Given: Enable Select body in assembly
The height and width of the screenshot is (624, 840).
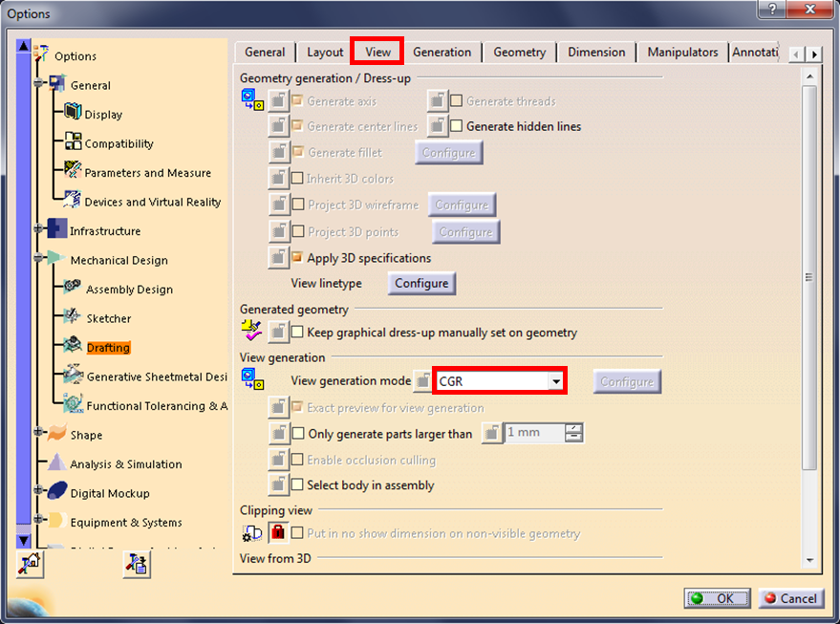Looking at the screenshot, I should [298, 484].
